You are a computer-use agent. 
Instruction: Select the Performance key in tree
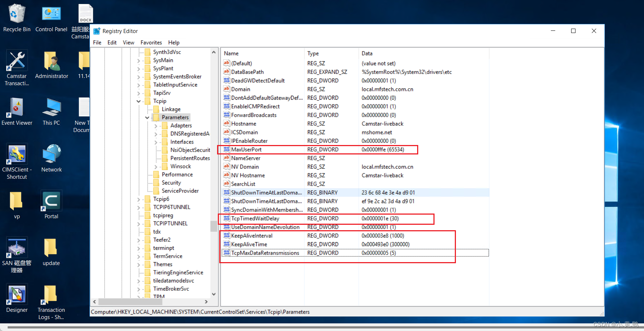(177, 174)
